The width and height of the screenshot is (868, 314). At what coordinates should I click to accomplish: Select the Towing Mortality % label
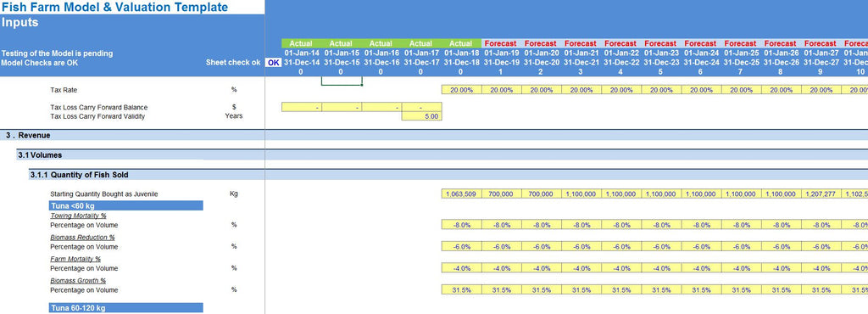coord(78,216)
